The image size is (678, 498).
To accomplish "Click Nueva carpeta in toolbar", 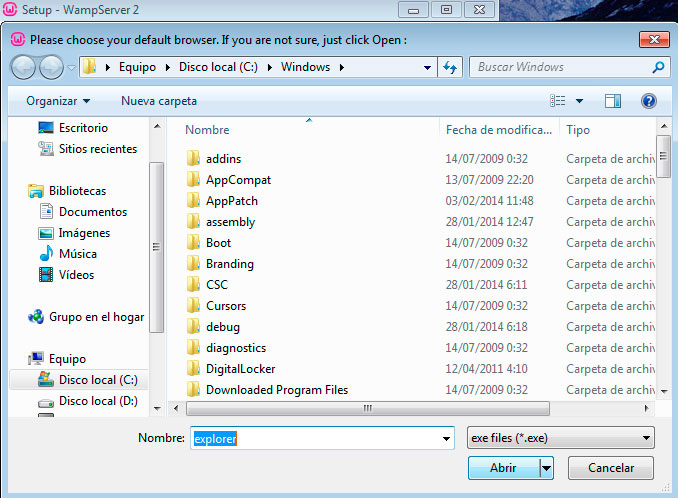I will [x=159, y=101].
